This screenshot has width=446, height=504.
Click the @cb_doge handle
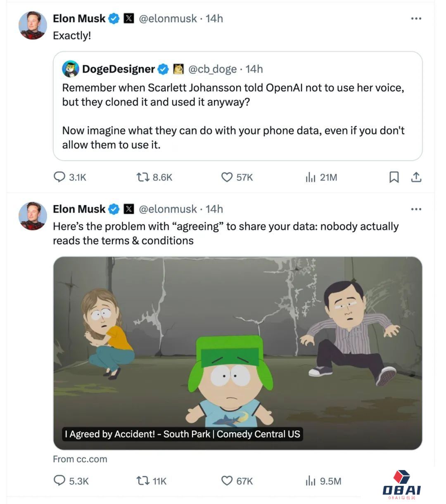pyautogui.click(x=212, y=69)
